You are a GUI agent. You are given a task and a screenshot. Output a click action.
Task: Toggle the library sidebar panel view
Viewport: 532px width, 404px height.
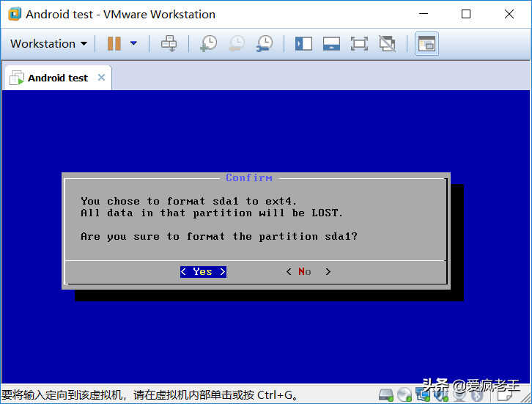303,44
